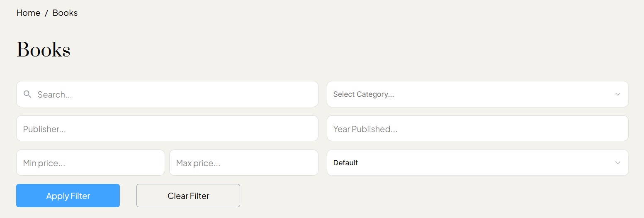Click the slash separator in the breadcrumb

(46, 13)
